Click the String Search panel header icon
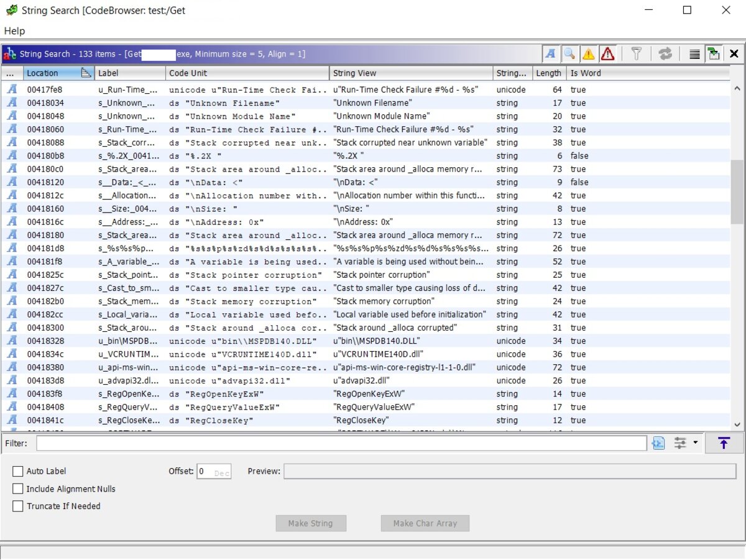Viewport: 746px width, 560px height. click(10, 54)
